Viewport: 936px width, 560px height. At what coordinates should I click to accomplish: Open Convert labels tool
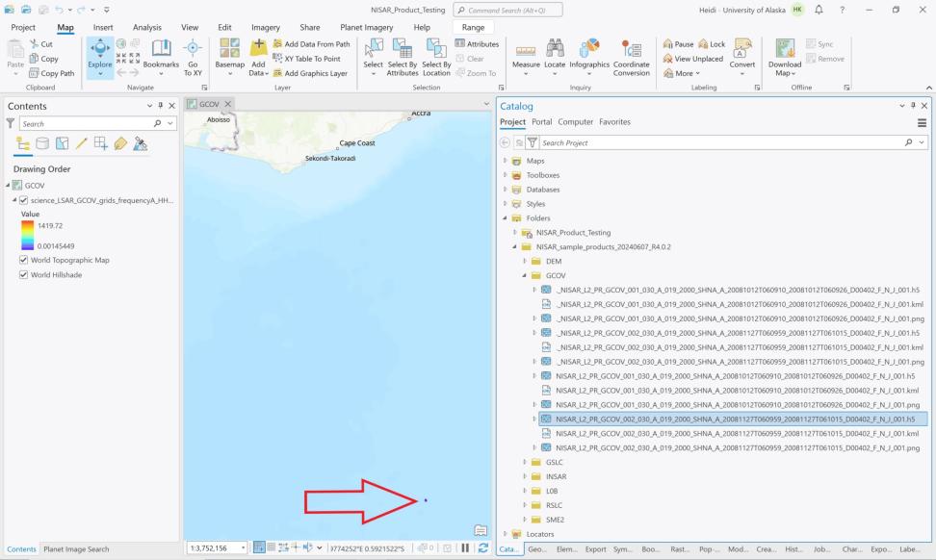[742, 58]
